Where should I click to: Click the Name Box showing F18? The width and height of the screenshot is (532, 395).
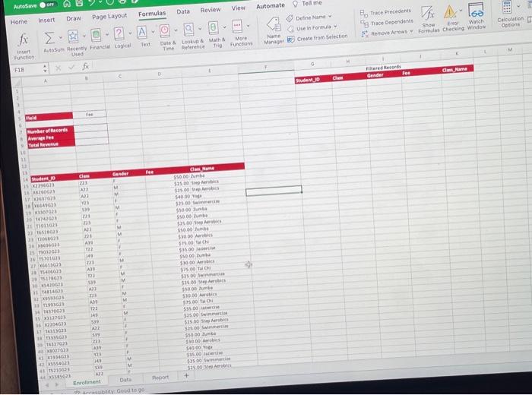pyautogui.click(x=27, y=70)
